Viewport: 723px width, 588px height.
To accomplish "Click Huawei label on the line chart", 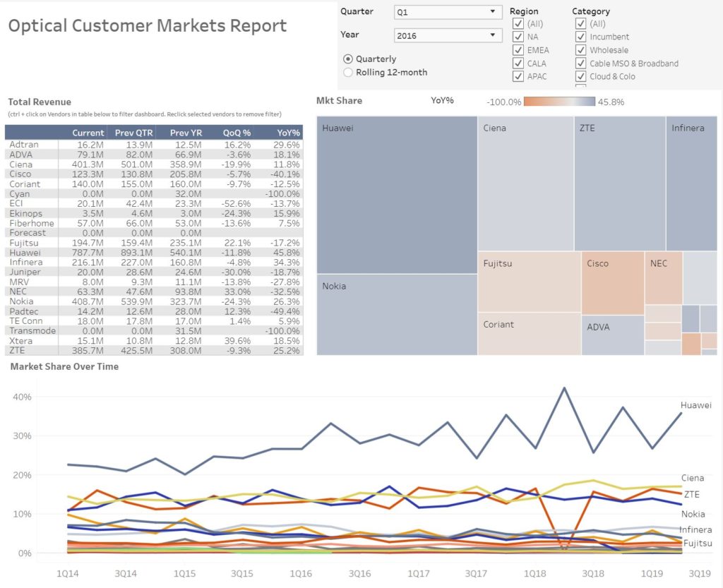I will pyautogui.click(x=695, y=405).
